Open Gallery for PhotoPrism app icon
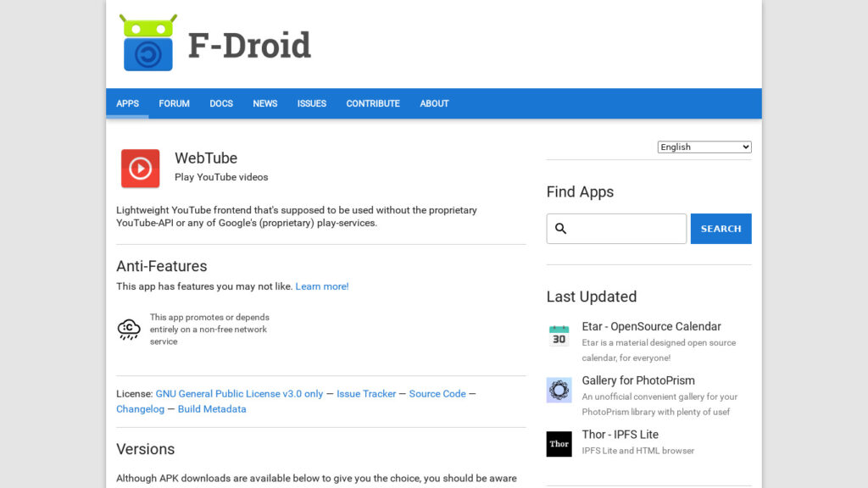The image size is (868, 488). click(x=559, y=390)
